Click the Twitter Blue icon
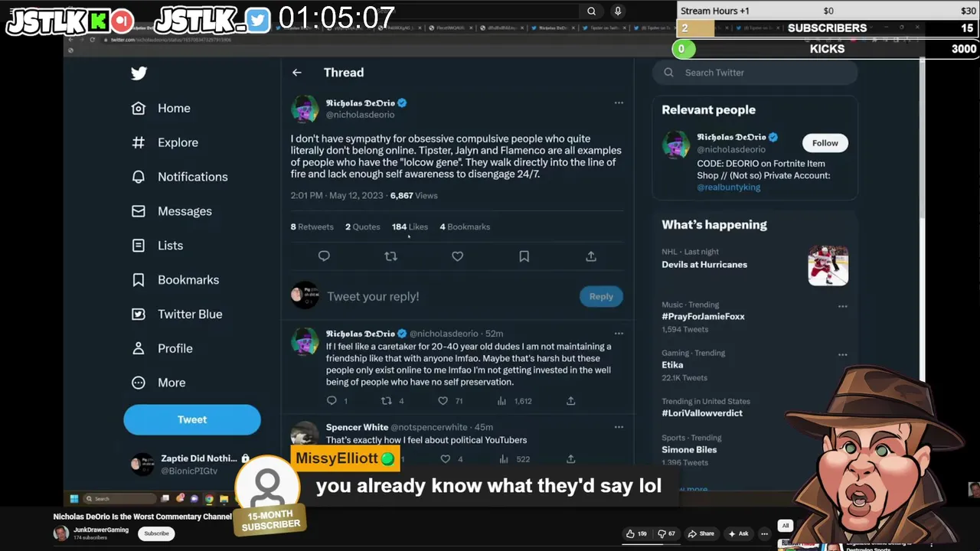Image resolution: width=980 pixels, height=551 pixels. pyautogui.click(x=139, y=314)
